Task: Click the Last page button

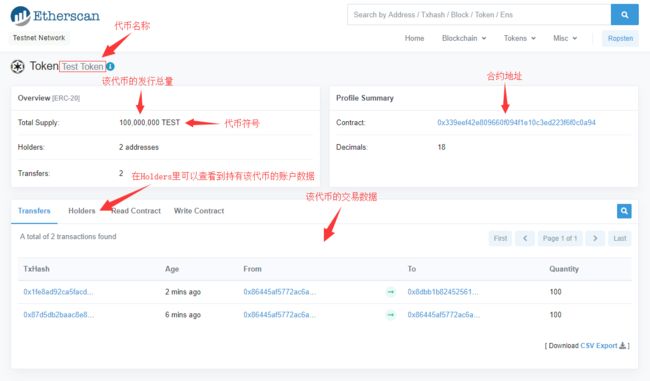Action: (620, 238)
